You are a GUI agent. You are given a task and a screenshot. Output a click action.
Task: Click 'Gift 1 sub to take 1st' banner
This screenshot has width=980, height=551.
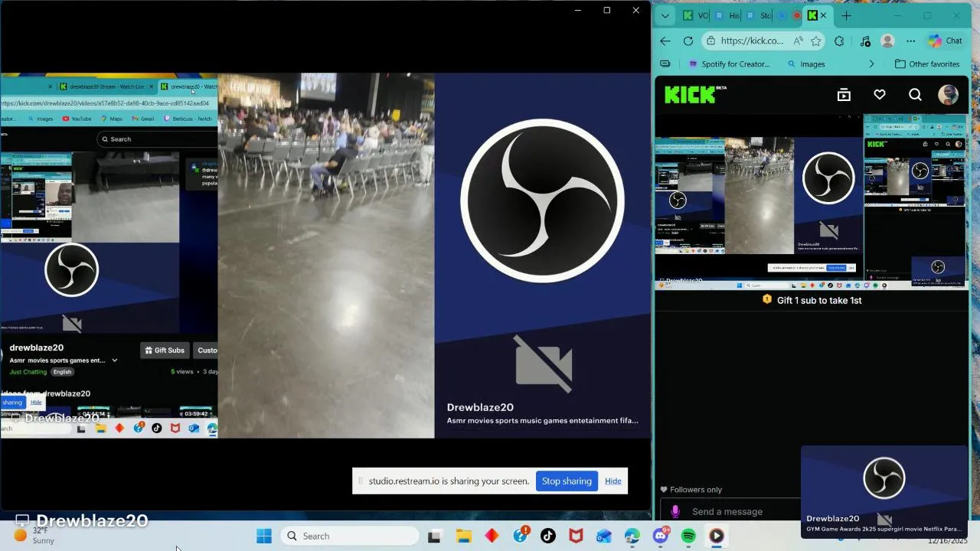(812, 300)
